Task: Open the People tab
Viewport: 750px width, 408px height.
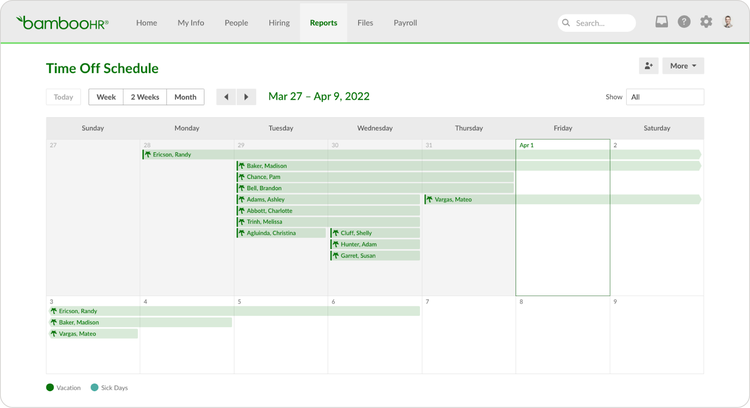Action: (236, 22)
